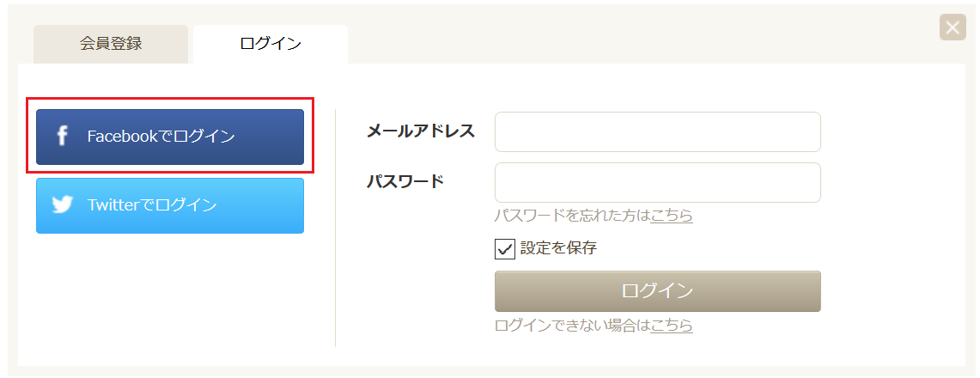Click the Twitter bird logo icon
980x378 pixels.
click(x=63, y=205)
